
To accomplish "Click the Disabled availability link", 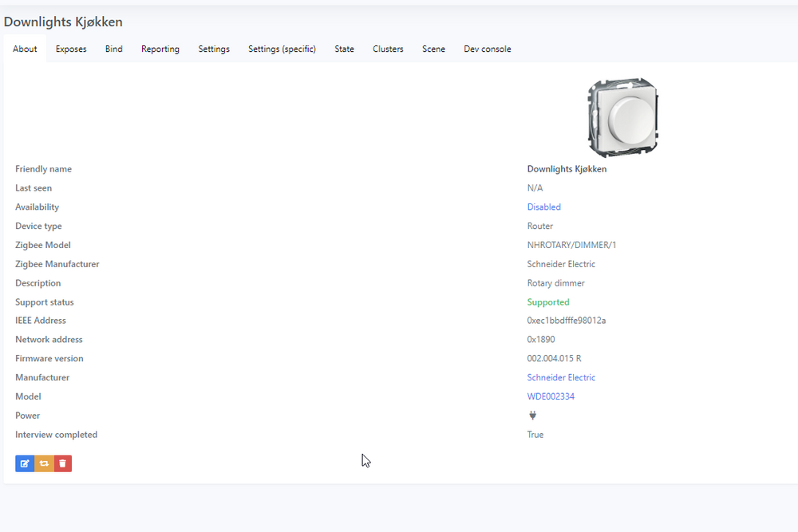I will pyautogui.click(x=544, y=207).
